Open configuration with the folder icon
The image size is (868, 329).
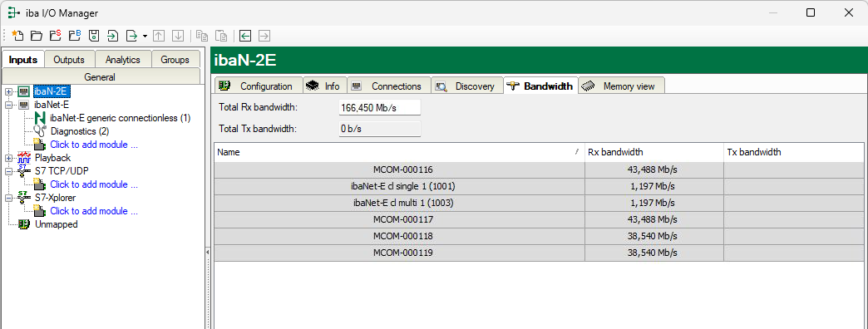point(37,36)
